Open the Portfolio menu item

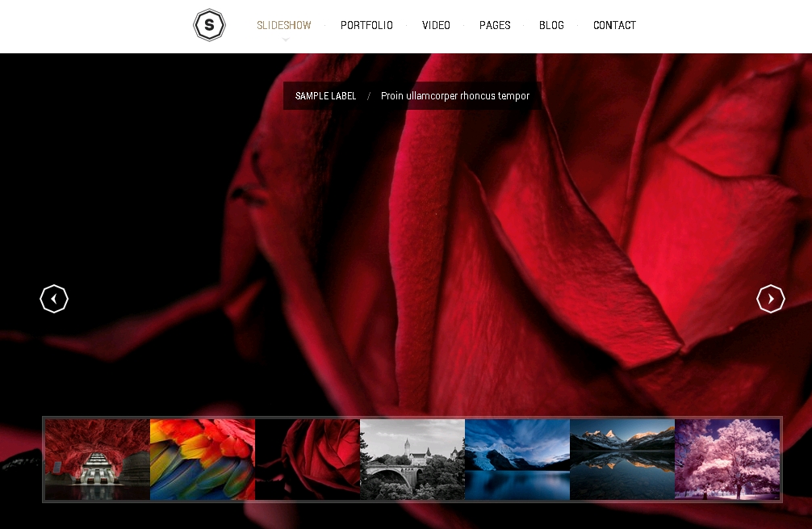point(366,25)
